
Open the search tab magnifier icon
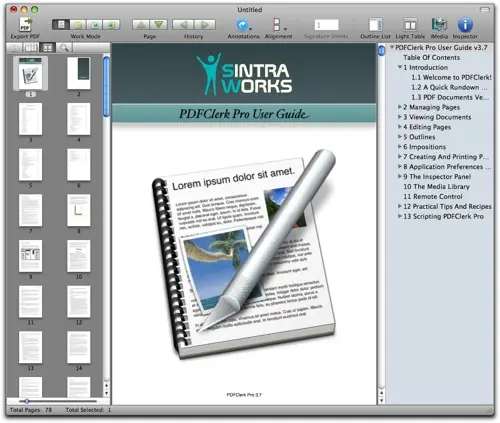coord(64,48)
